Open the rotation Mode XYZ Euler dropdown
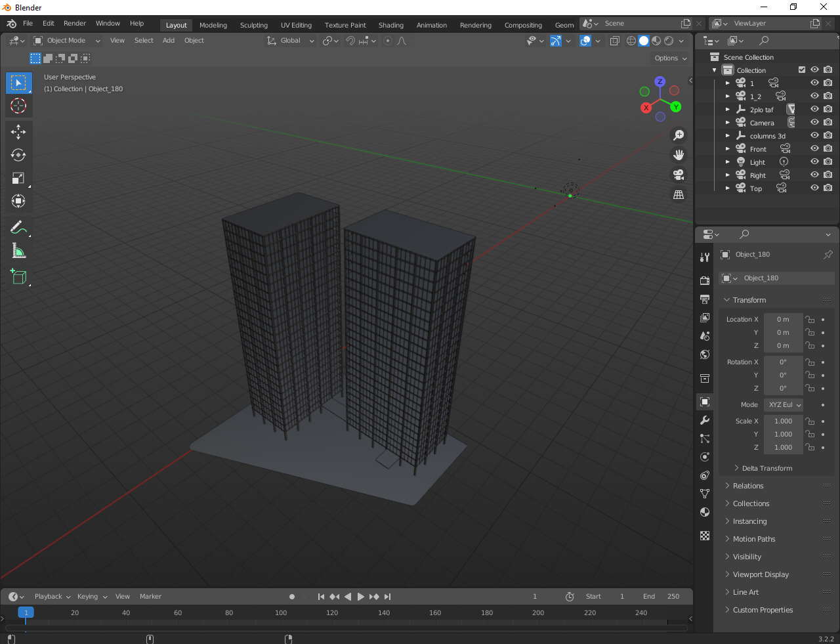840x644 pixels. coord(784,405)
